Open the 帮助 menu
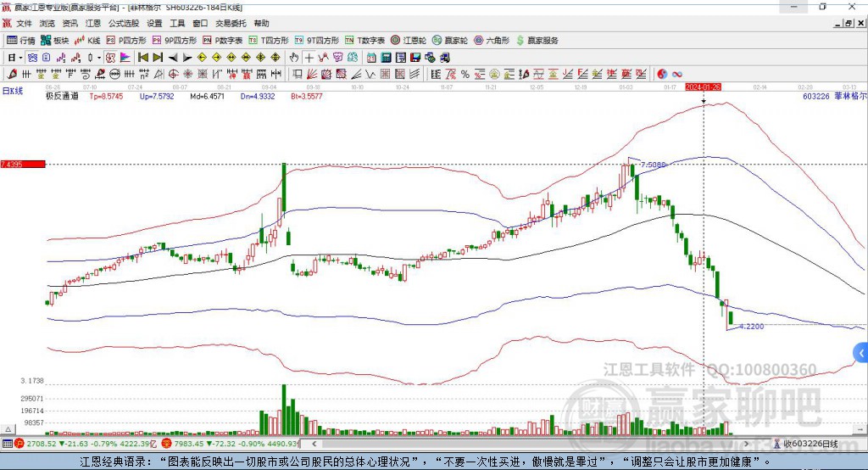 261,23
